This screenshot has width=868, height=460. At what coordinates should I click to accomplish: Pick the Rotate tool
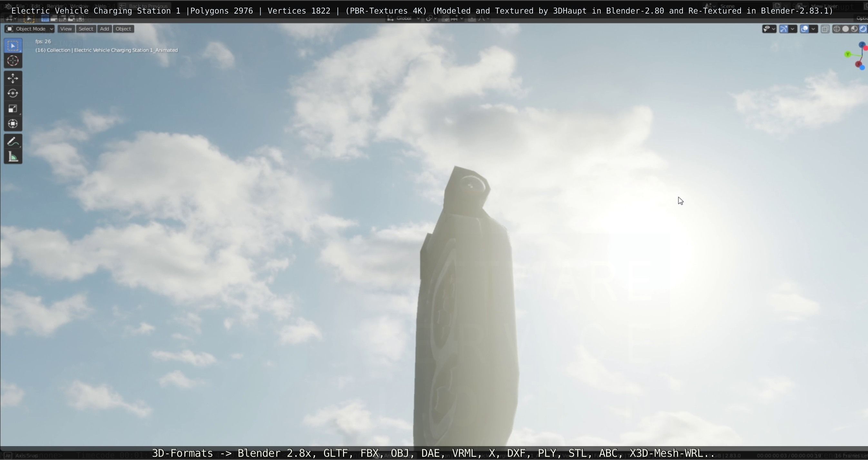(13, 93)
